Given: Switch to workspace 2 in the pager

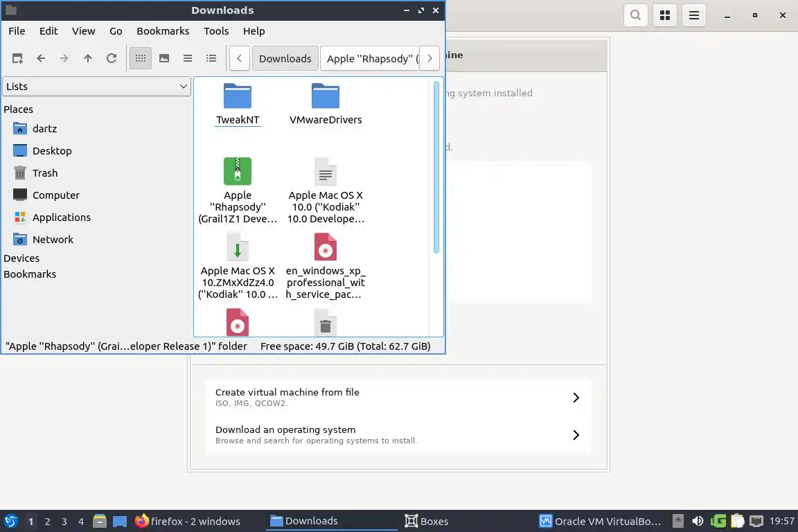Looking at the screenshot, I should coord(47,522).
